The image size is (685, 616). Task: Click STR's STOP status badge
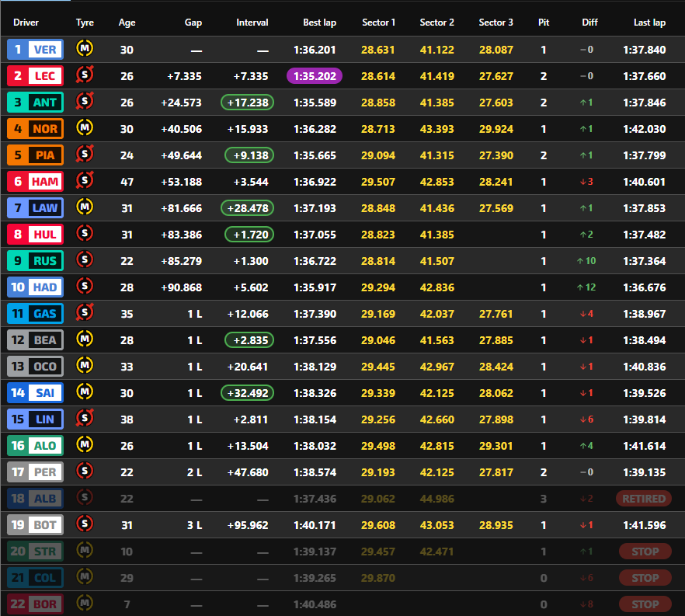point(645,552)
